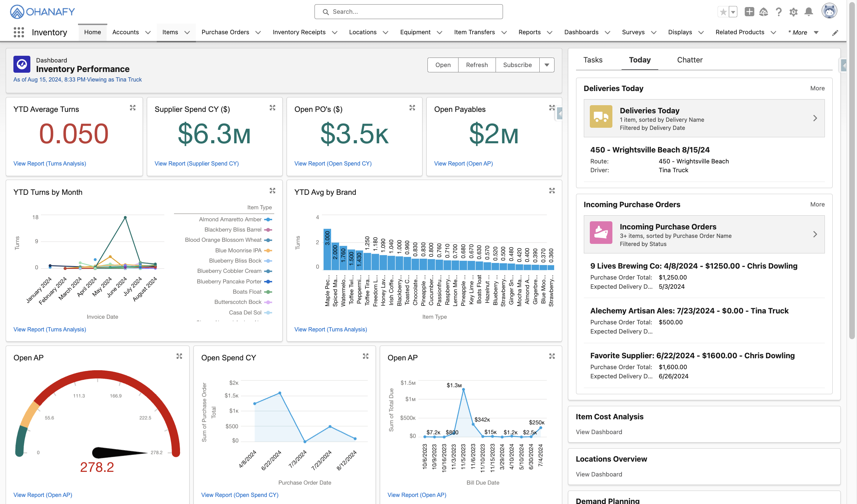
Task: Expand the Reports nav dropdown chevron
Action: pos(550,32)
